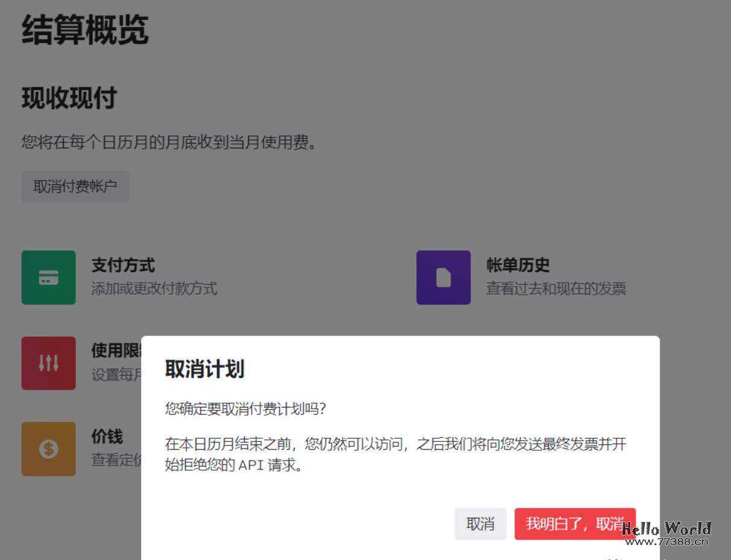Open billing history via the purple document icon
The height and width of the screenshot is (560, 731).
pos(443,277)
